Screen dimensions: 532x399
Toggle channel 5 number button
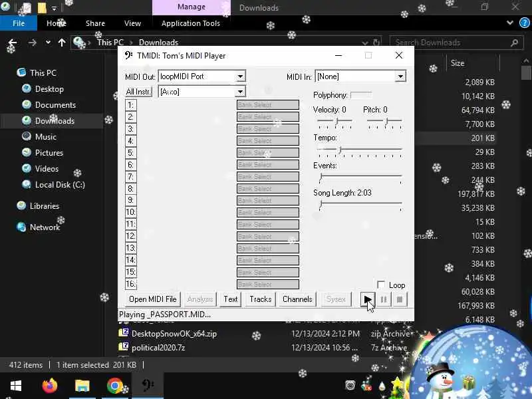[130, 153]
